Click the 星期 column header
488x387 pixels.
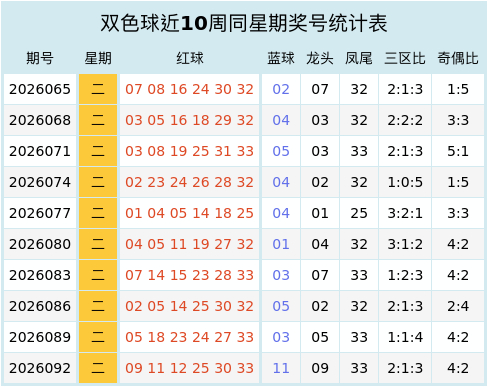(98, 58)
